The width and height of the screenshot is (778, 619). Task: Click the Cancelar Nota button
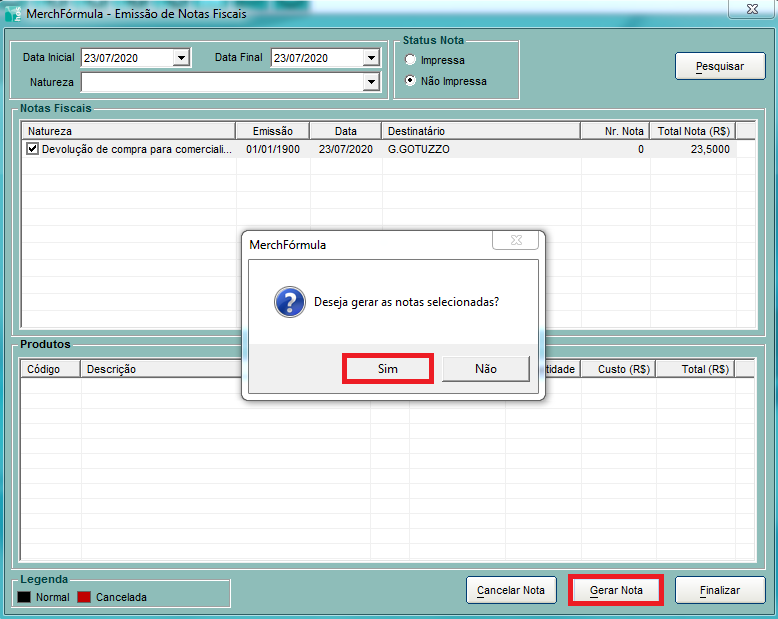pos(511,590)
